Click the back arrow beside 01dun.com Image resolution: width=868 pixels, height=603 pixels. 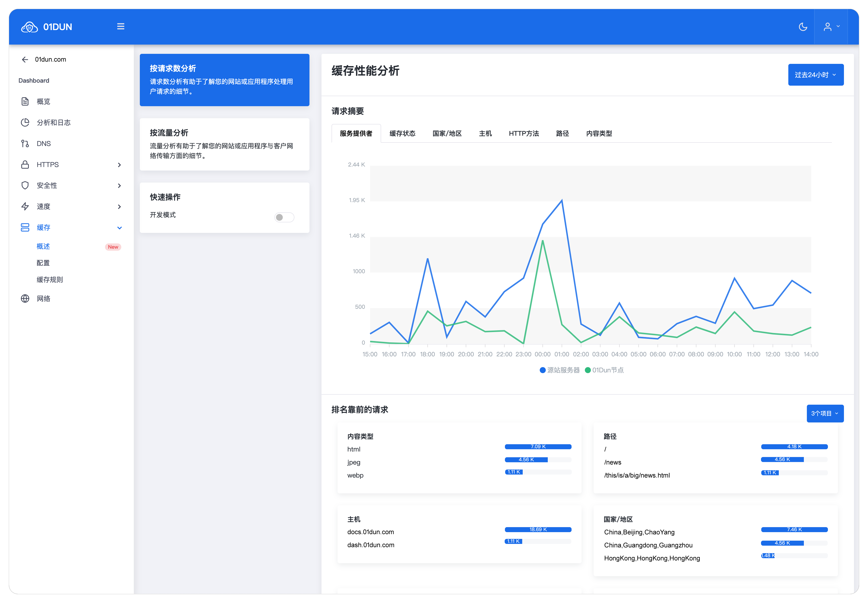click(x=25, y=59)
